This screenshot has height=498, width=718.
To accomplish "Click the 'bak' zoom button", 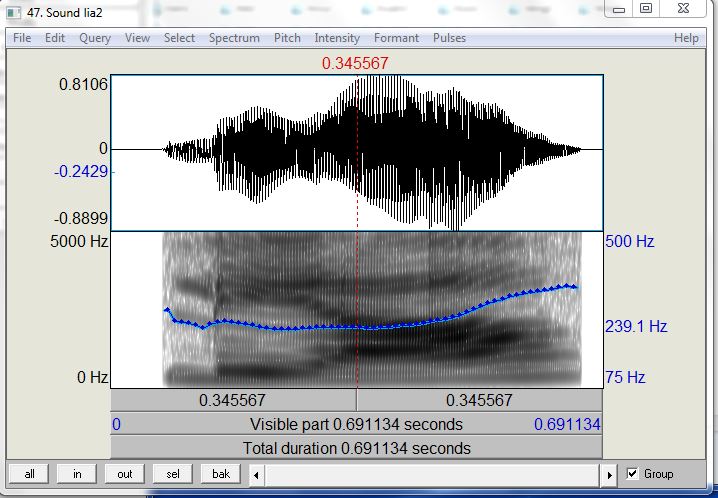I will [x=221, y=474].
